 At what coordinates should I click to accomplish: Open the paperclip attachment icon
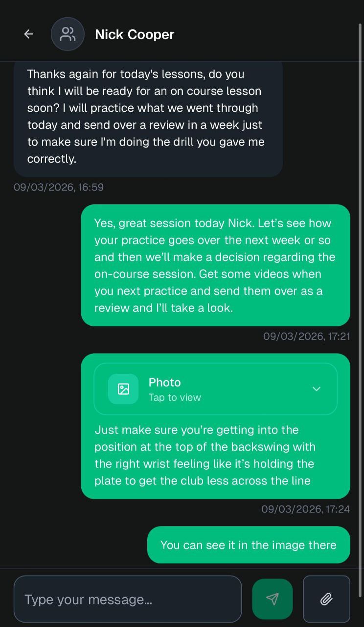[326, 599]
